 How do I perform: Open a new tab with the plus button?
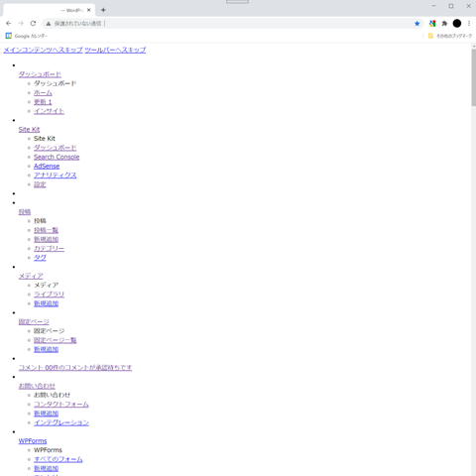tap(103, 10)
